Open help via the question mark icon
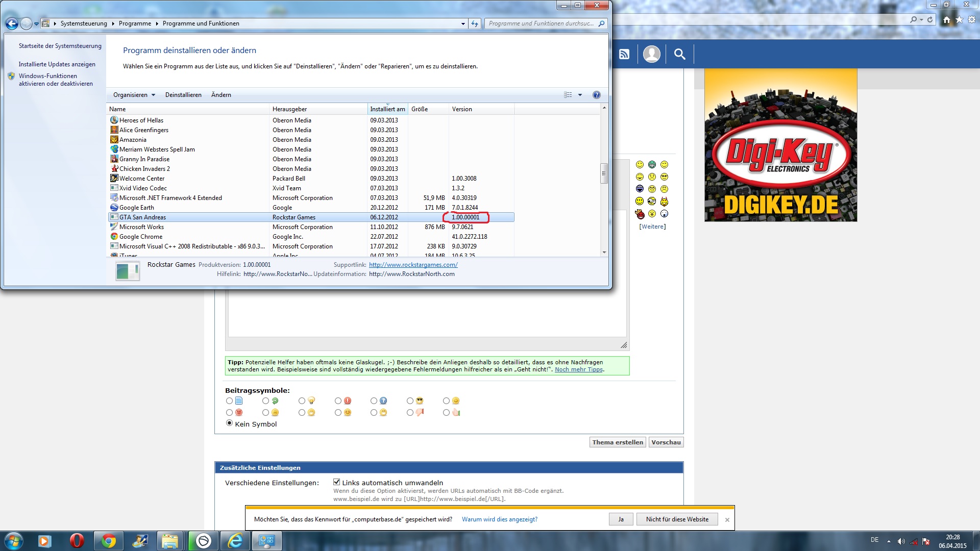 596,95
